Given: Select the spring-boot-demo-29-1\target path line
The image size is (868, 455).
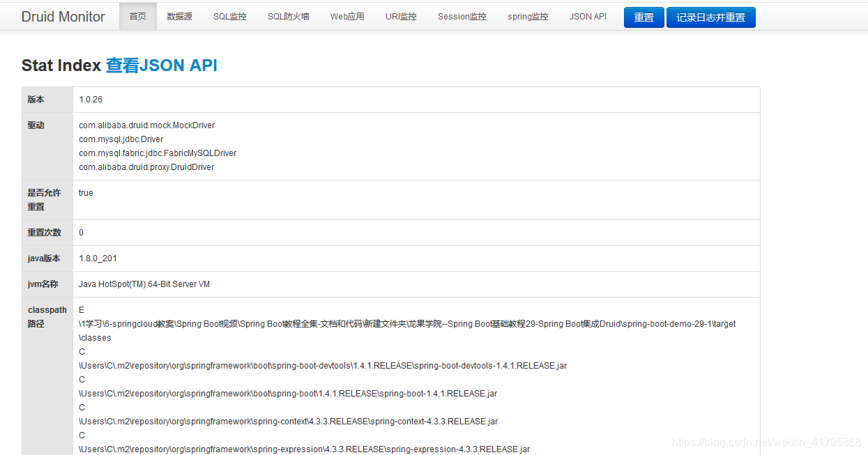Looking at the screenshot, I should (x=407, y=324).
